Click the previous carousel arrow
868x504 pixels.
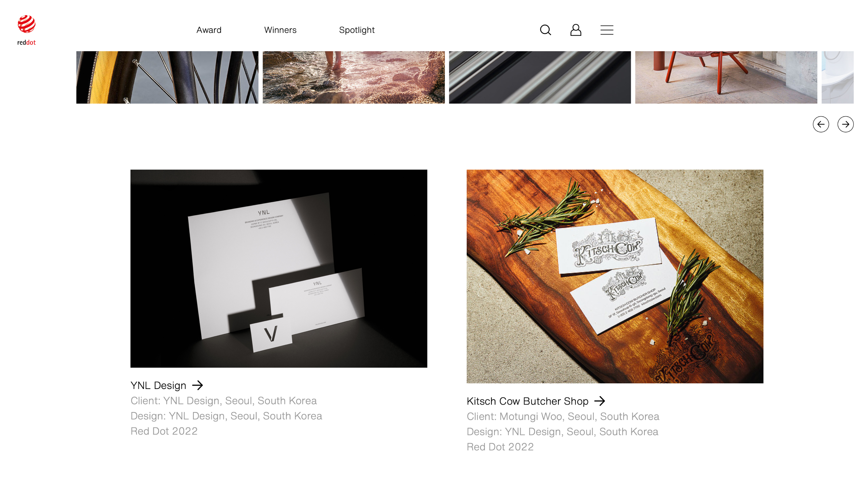821,124
